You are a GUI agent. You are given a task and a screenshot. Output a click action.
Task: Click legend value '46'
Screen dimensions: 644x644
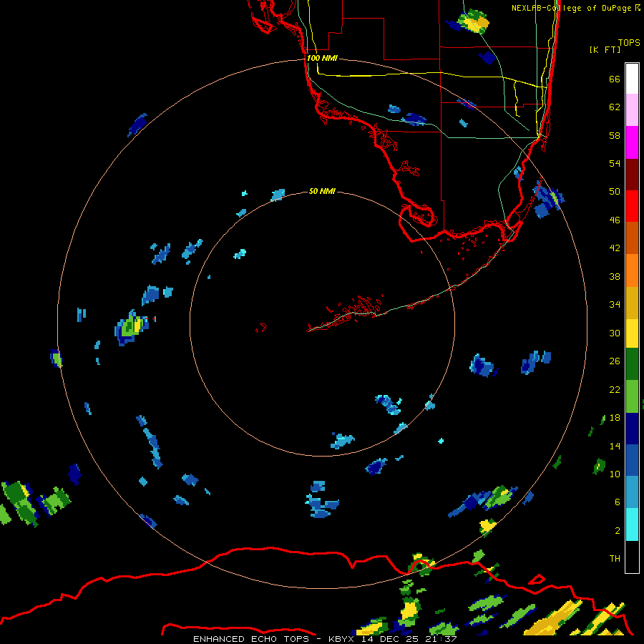(615, 220)
